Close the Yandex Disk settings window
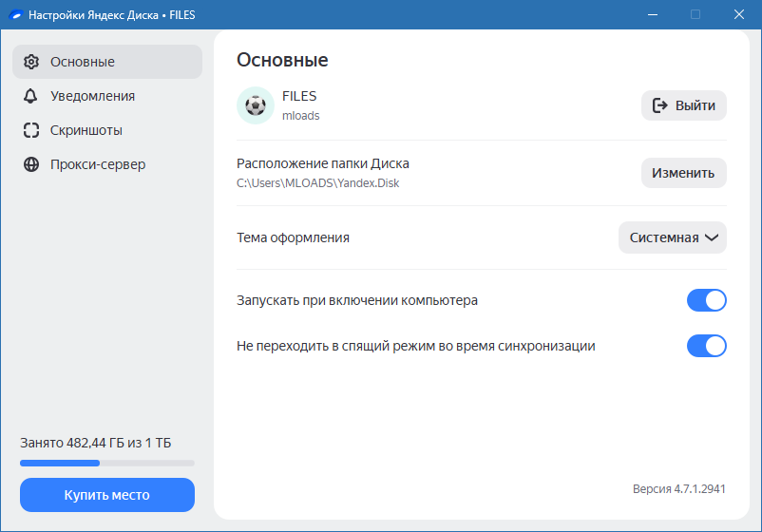762x532 pixels. tap(739, 14)
